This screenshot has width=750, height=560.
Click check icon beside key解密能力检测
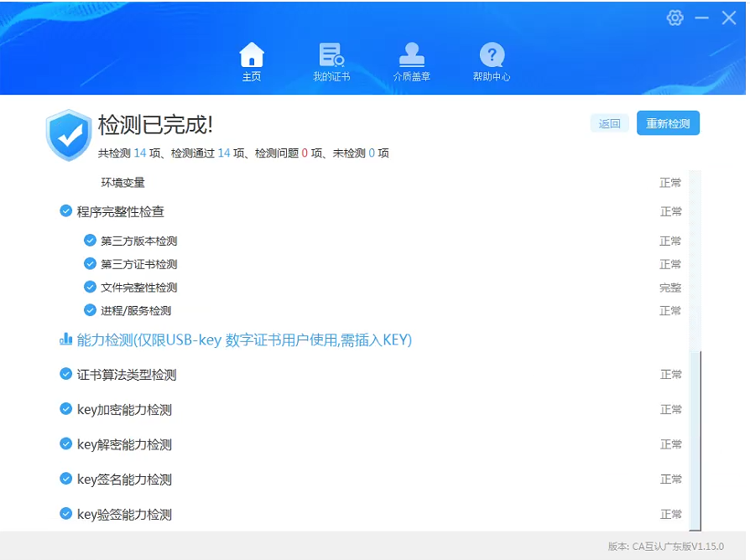pyautogui.click(x=65, y=443)
